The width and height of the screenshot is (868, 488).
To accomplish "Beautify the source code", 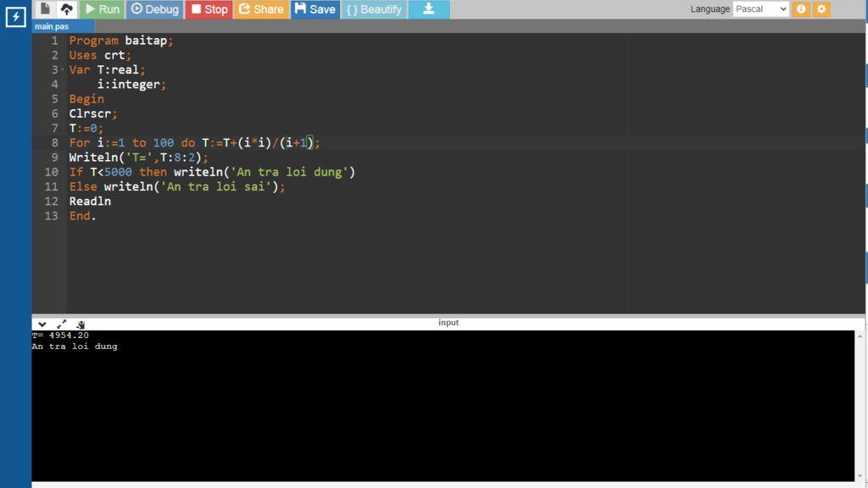I will tap(374, 8).
